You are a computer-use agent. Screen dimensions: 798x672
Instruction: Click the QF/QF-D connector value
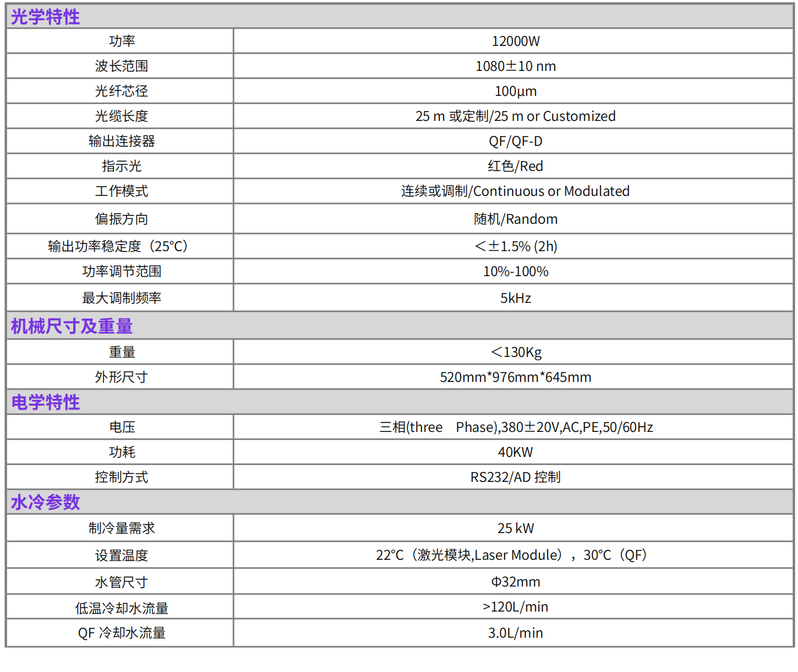[515, 141]
